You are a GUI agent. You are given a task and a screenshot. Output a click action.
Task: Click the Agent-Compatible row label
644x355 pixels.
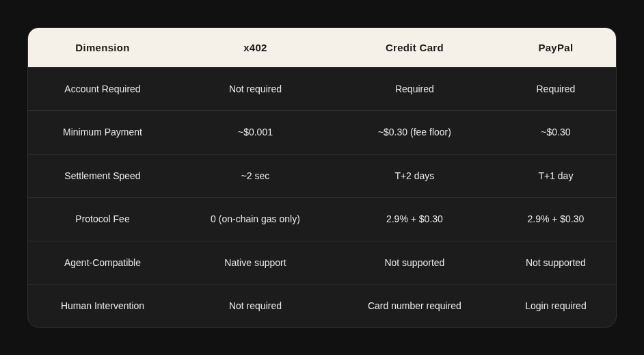tap(103, 263)
